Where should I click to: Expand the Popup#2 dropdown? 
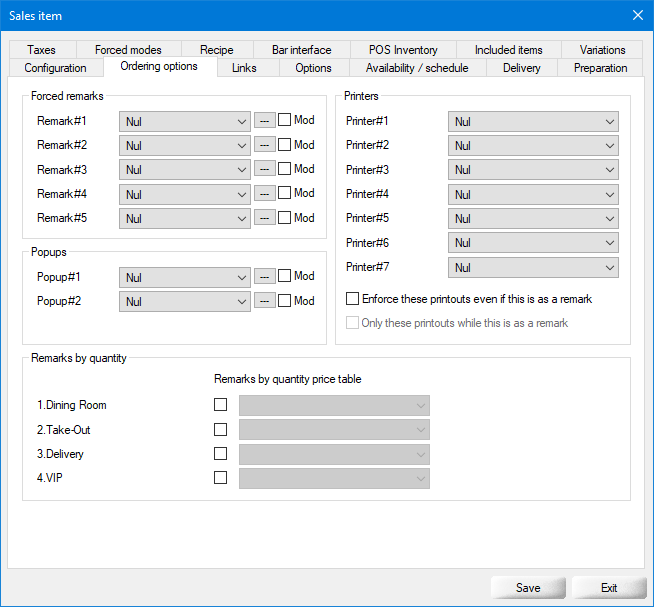(x=185, y=301)
